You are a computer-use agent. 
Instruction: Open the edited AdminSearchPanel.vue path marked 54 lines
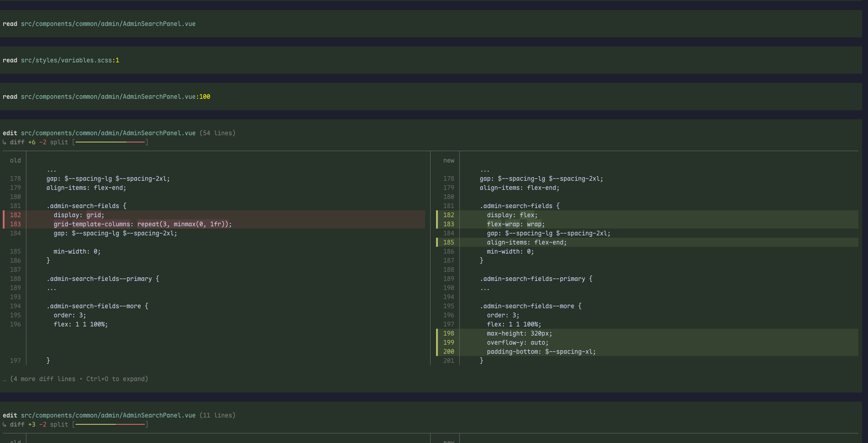[x=108, y=133]
